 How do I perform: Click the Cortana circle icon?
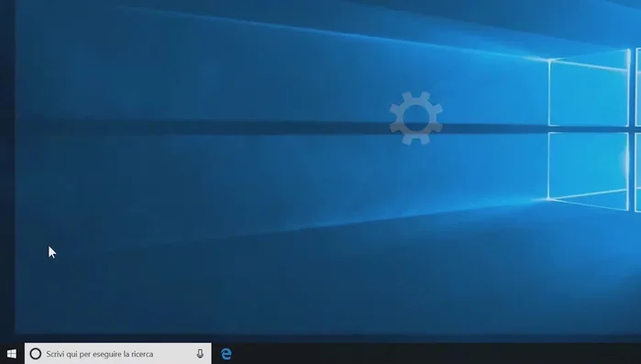pos(36,354)
